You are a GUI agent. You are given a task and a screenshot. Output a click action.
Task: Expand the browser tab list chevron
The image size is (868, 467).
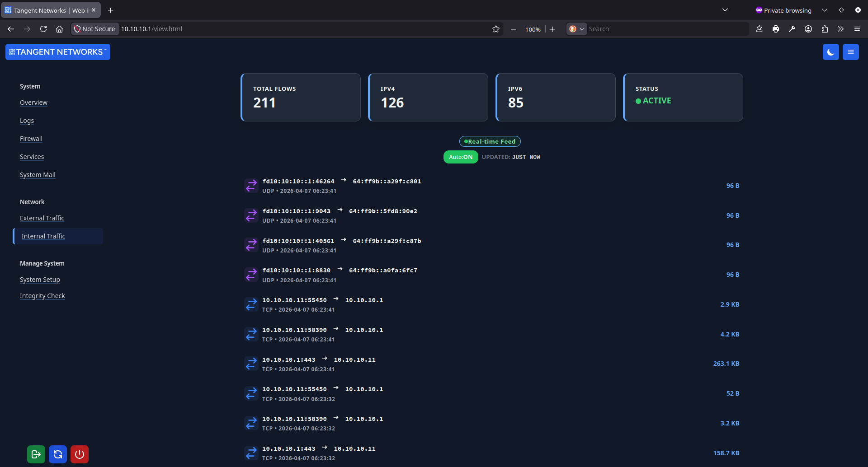pyautogui.click(x=725, y=9)
